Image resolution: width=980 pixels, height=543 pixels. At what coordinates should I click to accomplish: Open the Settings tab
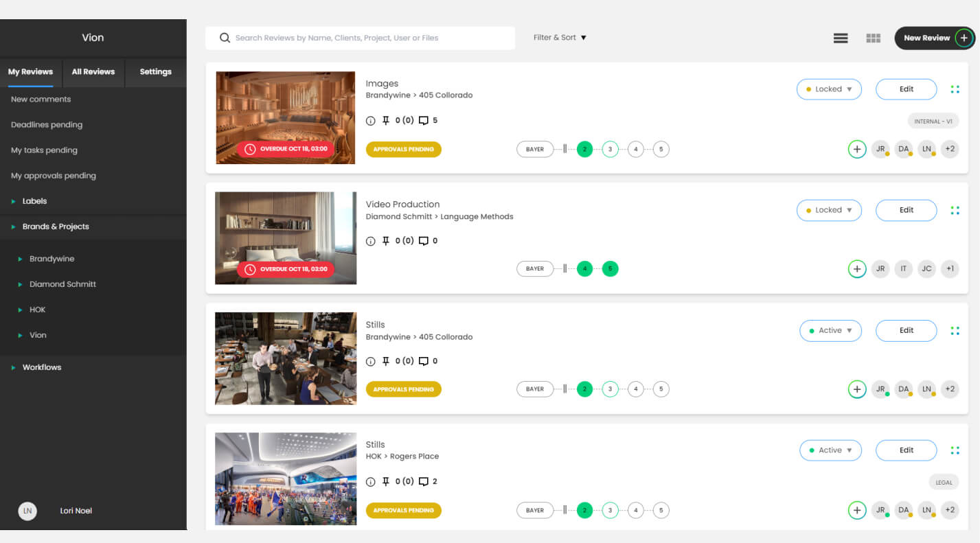click(x=155, y=71)
